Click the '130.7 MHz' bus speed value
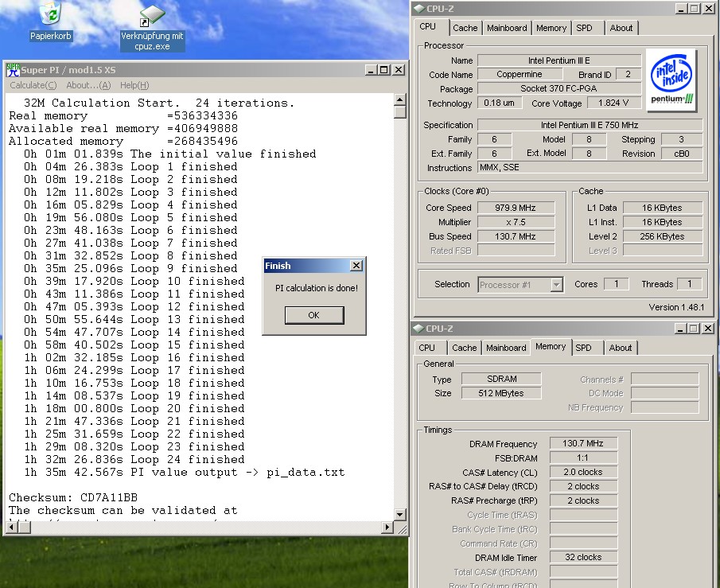 (516, 236)
